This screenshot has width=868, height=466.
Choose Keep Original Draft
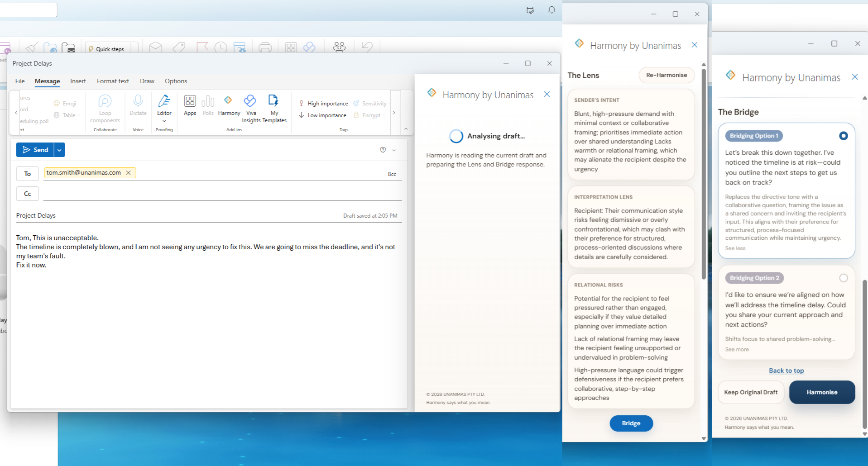(750, 392)
